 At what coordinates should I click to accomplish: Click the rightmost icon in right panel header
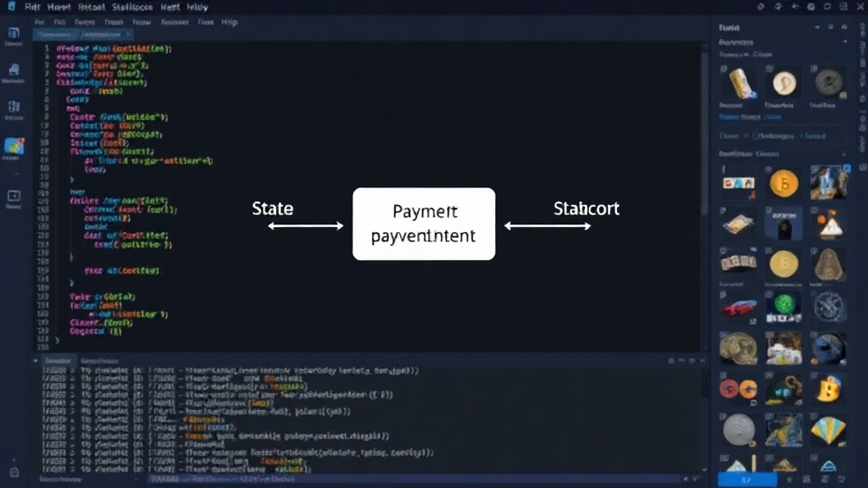tap(843, 27)
